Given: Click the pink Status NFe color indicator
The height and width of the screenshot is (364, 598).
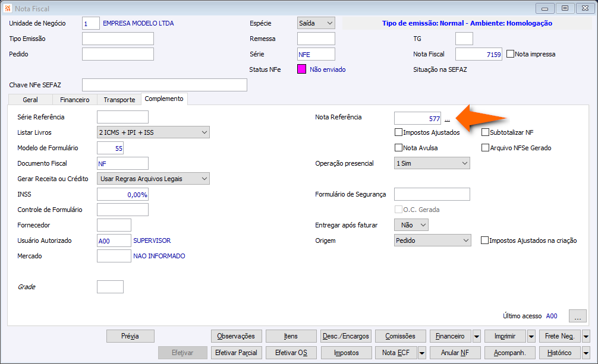Looking at the screenshot, I should (x=301, y=69).
